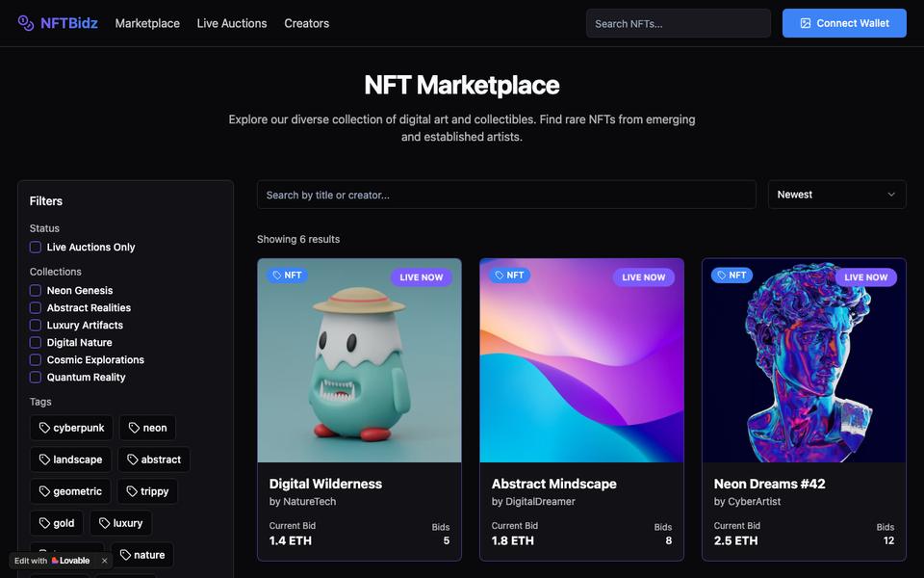Dismiss the Edit with Lovable badge
Viewport: 924px width, 578px height.
tap(104, 561)
